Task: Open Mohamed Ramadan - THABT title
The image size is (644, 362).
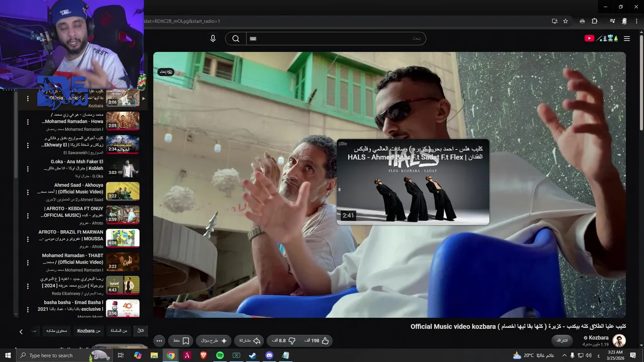Action: pos(72,259)
